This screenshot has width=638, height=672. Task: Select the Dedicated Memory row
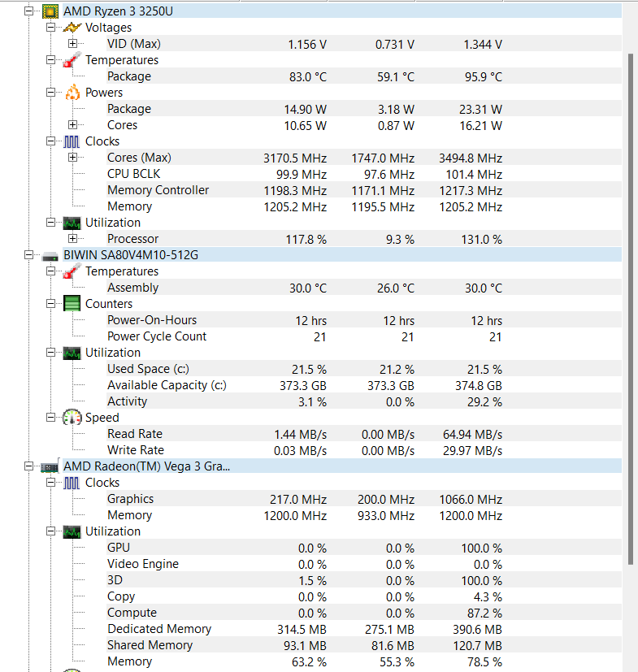[x=159, y=629]
